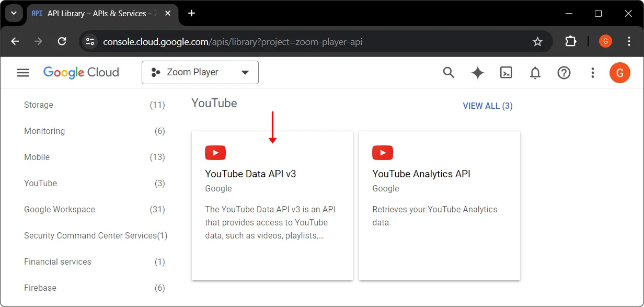Filter by Security Command Center Services category
Viewport: 644px width, 307px height.
pos(95,235)
